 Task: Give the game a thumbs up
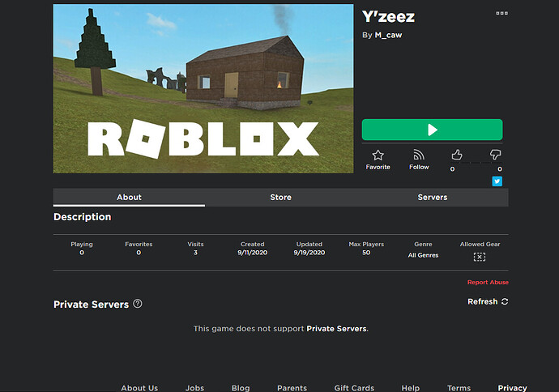tap(457, 155)
